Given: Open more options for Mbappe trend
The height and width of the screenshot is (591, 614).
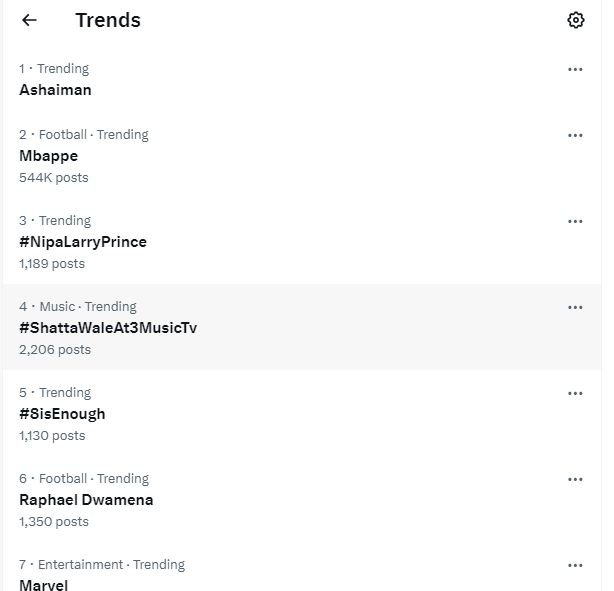Looking at the screenshot, I should pyautogui.click(x=575, y=136).
